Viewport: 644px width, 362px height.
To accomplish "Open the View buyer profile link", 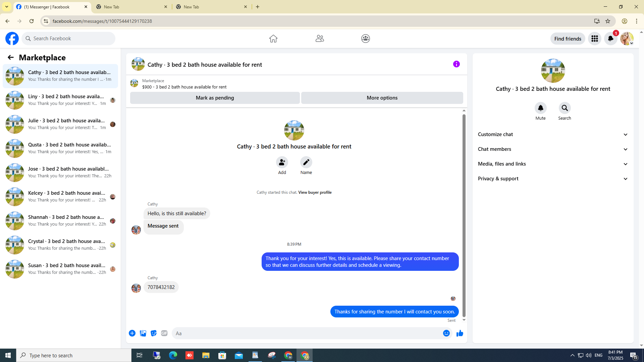I will click(x=315, y=192).
